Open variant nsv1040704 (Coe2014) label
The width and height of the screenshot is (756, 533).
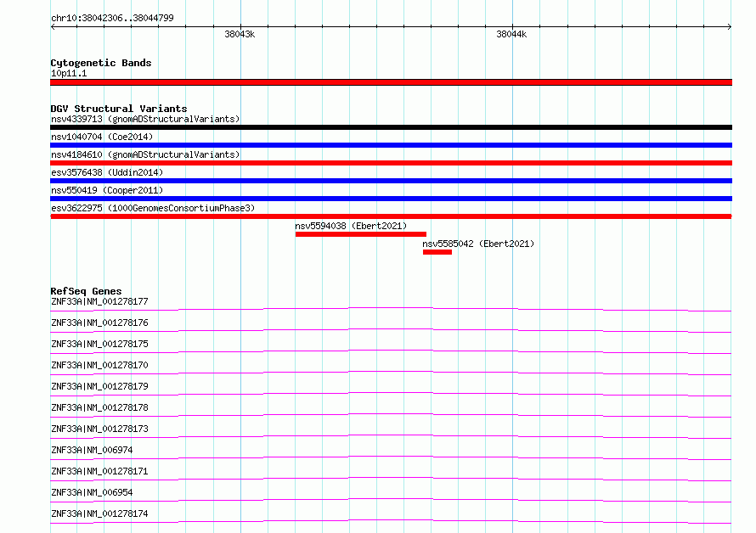(x=102, y=137)
